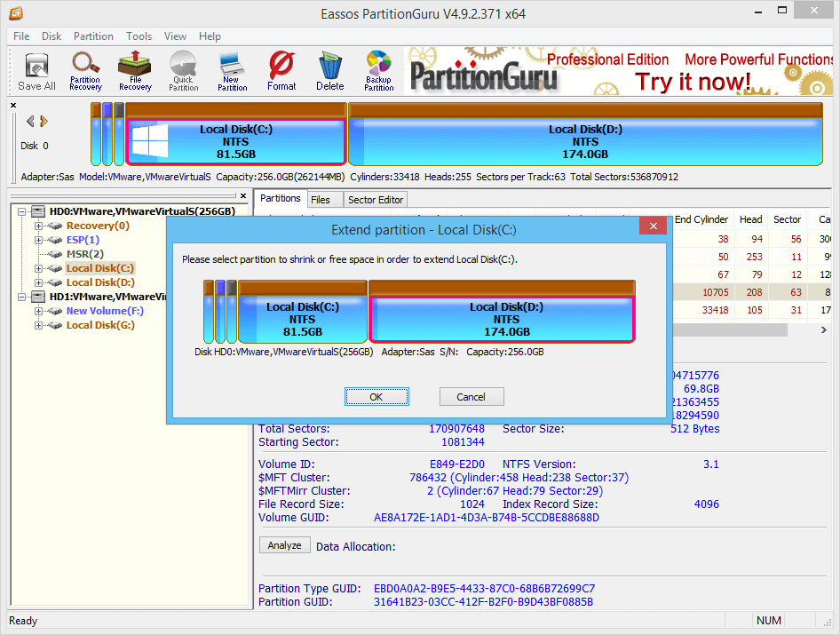This screenshot has width=840, height=635.
Task: Expand the Local Disk(G:) tree node
Action: click(38, 325)
